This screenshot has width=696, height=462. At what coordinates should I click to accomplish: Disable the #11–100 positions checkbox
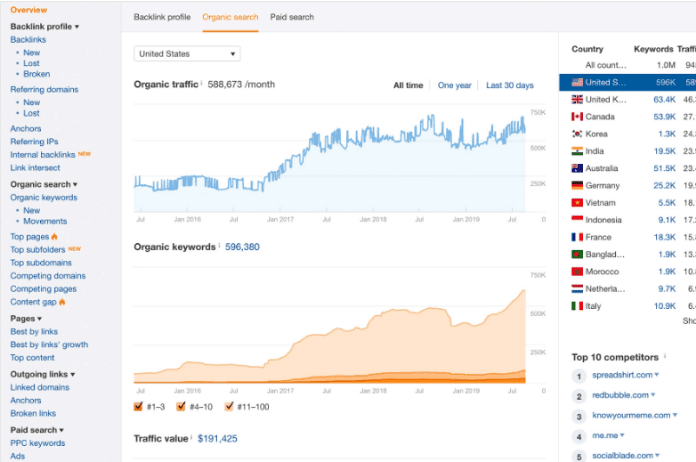(229, 407)
